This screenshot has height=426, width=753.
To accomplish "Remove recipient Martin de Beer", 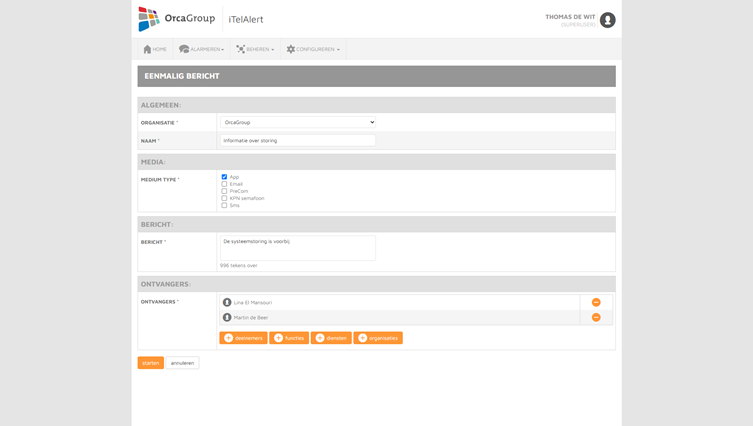I will 596,317.
